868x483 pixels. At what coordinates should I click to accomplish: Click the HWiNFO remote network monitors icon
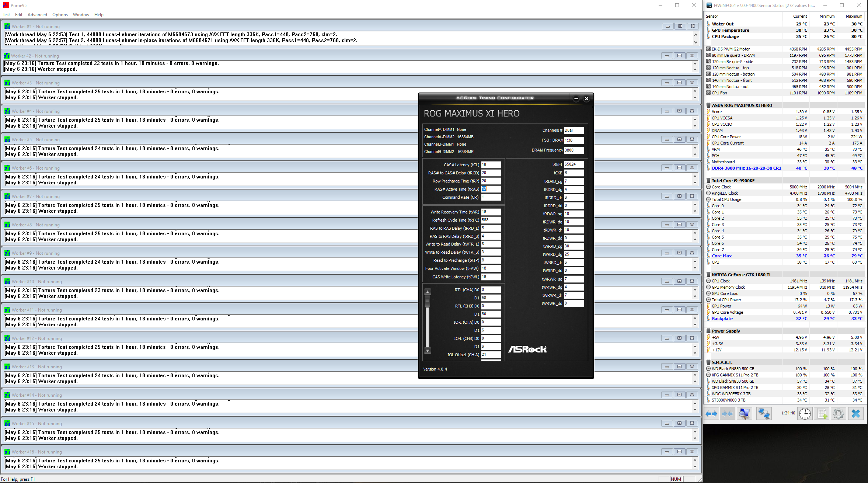[764, 414]
